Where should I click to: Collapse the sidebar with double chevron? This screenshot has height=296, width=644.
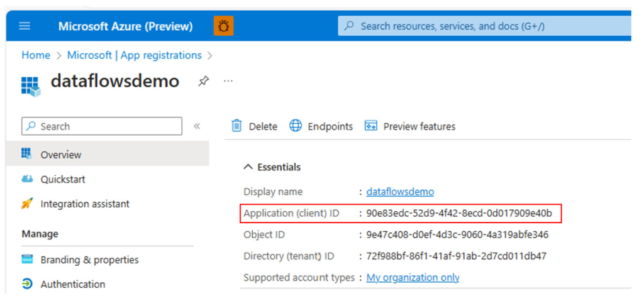(x=197, y=126)
